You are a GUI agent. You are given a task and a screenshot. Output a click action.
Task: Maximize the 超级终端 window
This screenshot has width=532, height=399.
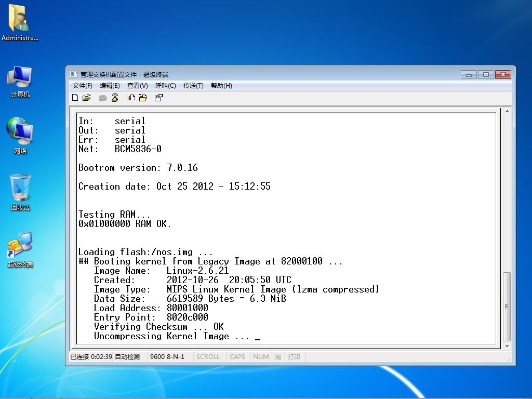pyautogui.click(x=486, y=75)
